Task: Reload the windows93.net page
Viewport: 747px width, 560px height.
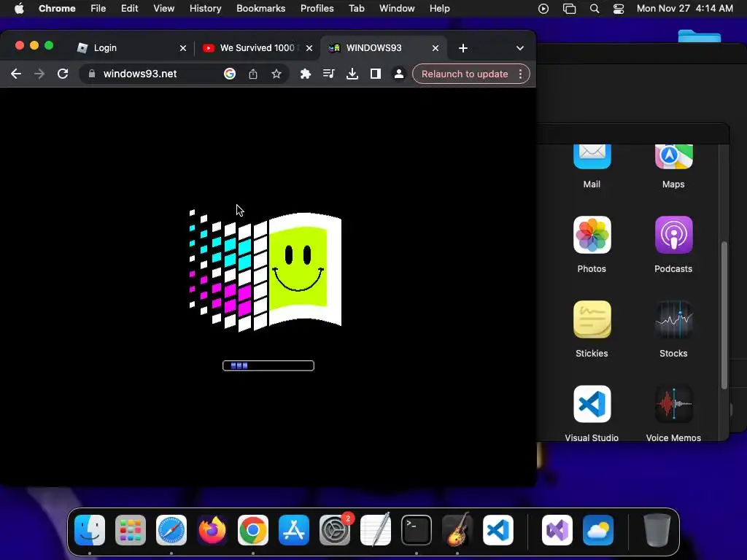Action: [63, 74]
